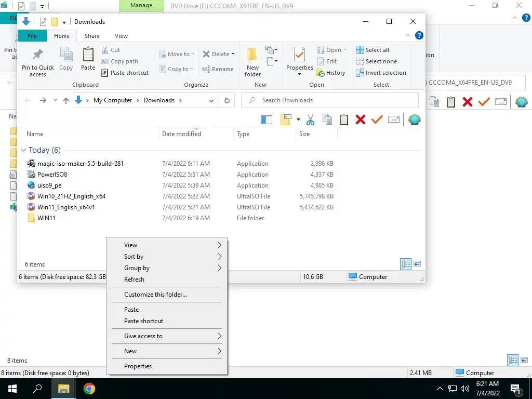Image resolution: width=532 pixels, height=399 pixels.
Task: Open recent locations dropdown arrow
Action: [55, 100]
